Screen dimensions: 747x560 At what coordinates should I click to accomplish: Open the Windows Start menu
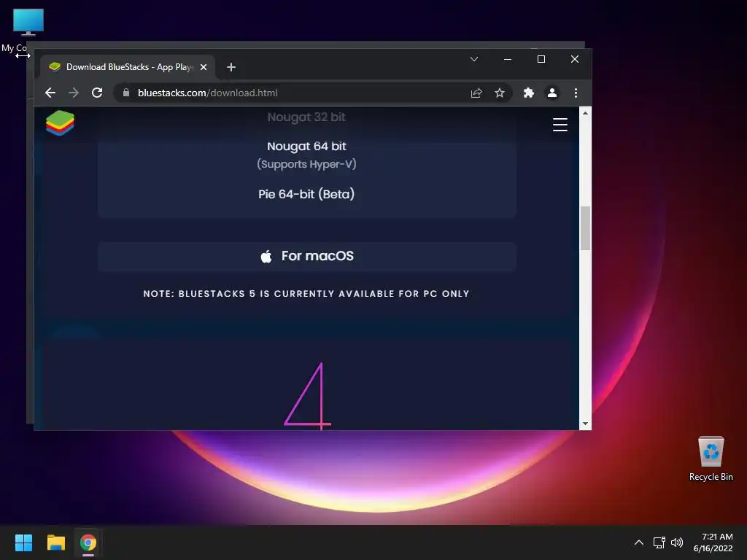(23, 542)
